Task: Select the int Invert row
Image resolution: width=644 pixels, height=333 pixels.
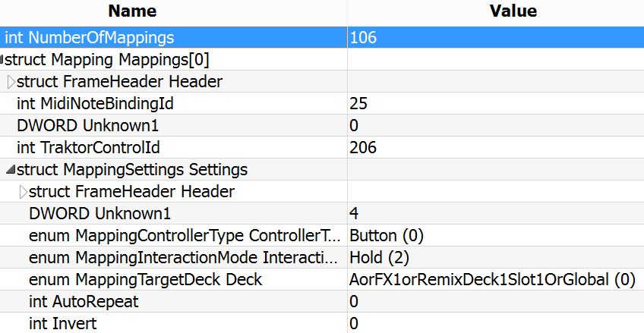Action: (x=62, y=323)
